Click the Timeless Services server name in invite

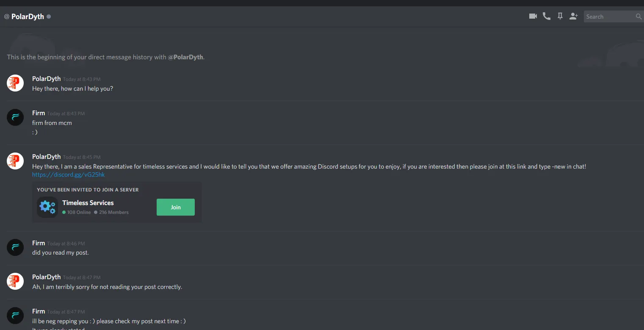[x=88, y=203]
